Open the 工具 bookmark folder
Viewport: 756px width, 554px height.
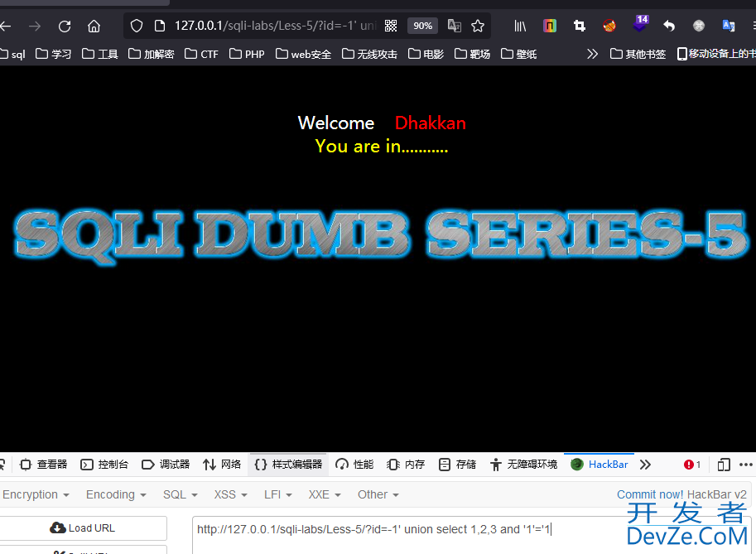(x=100, y=54)
